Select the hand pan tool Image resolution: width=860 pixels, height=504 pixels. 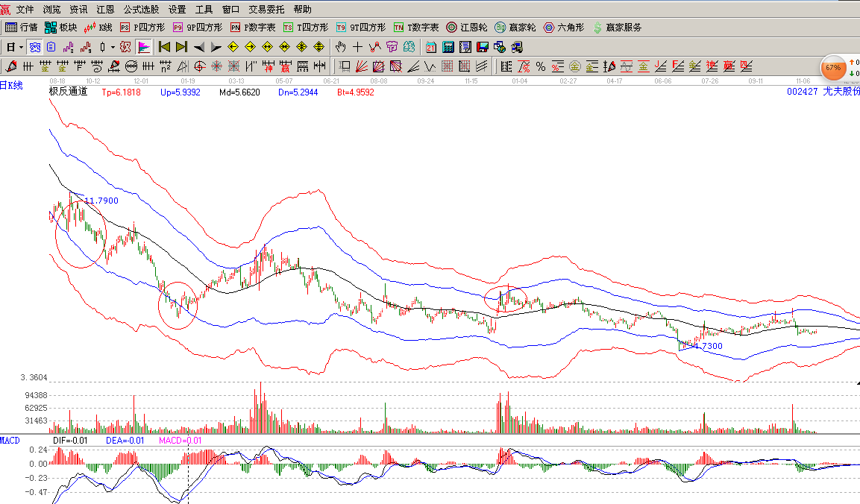(x=339, y=46)
